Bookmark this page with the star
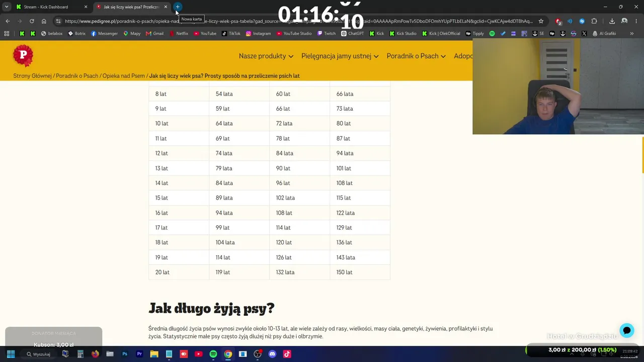644x362 pixels. pos(541,21)
